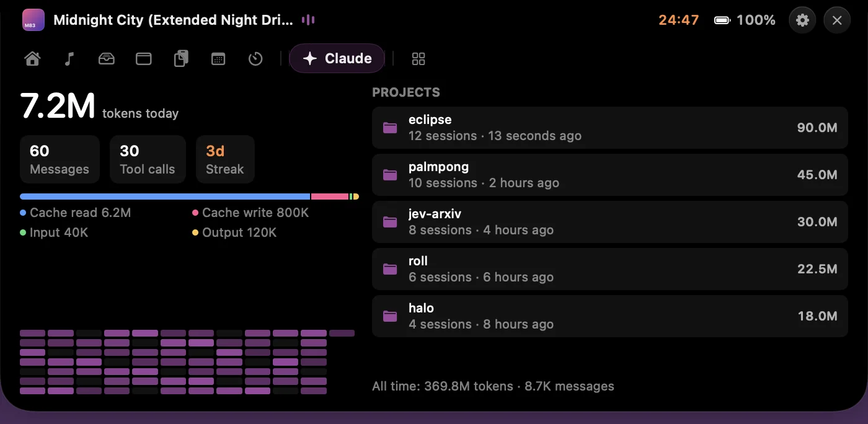This screenshot has height=424, width=868.
Task: Click the app album art icon
Action: pos(33,20)
